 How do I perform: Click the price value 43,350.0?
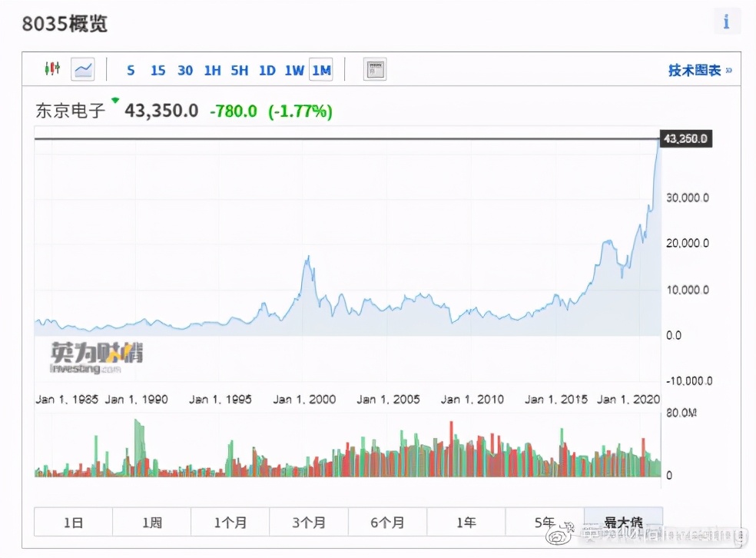[161, 111]
